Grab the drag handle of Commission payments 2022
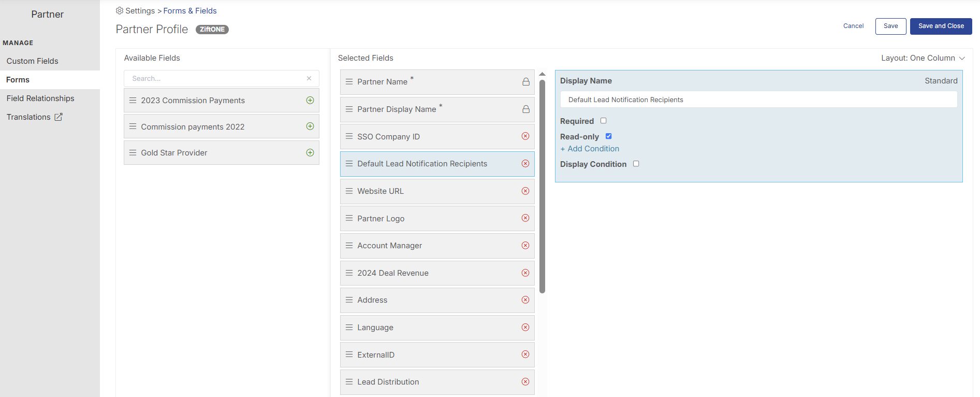The width and height of the screenshot is (980, 397). (133, 126)
